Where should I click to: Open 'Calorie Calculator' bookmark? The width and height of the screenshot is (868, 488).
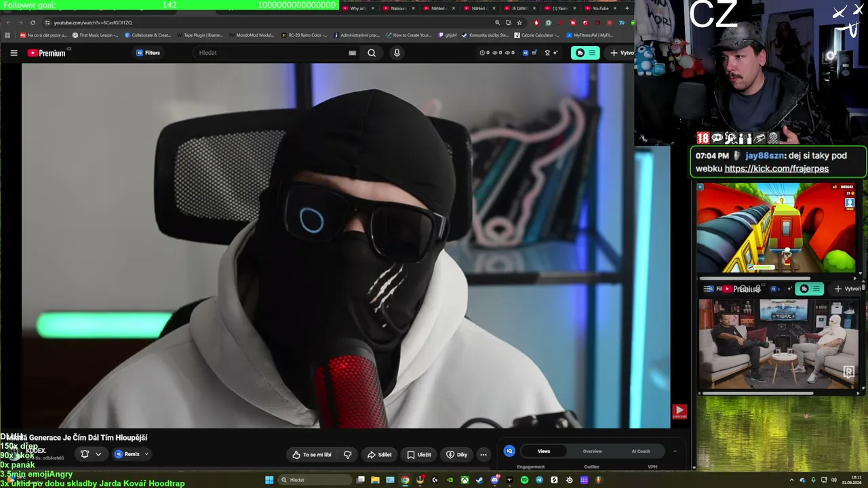(x=537, y=35)
